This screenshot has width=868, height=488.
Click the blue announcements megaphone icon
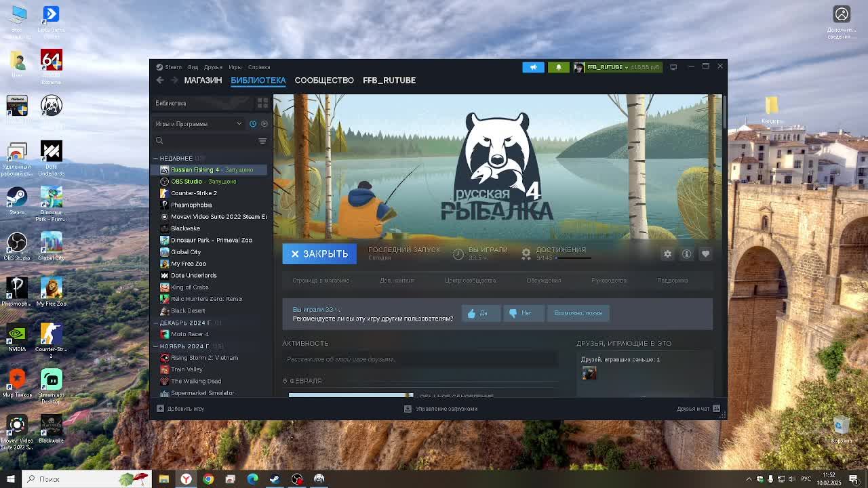(533, 67)
